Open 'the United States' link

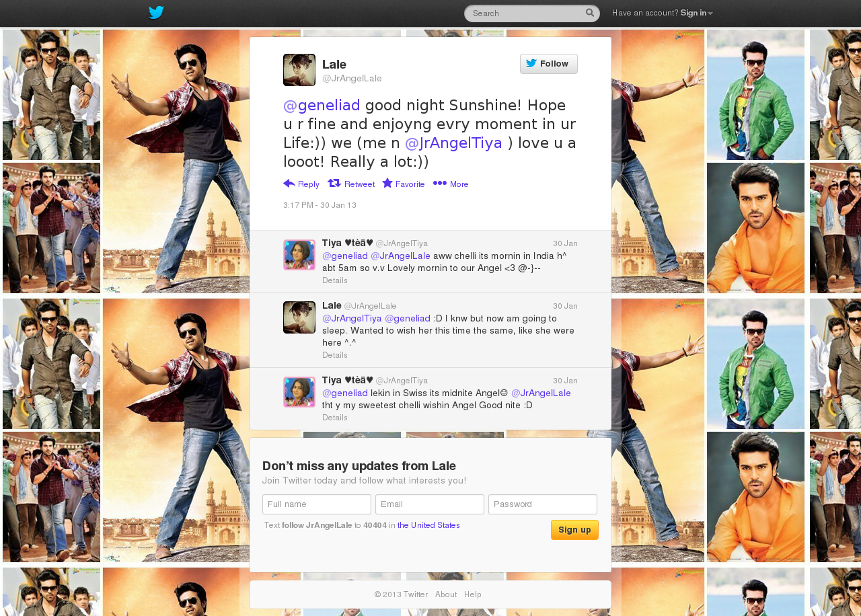point(428,525)
